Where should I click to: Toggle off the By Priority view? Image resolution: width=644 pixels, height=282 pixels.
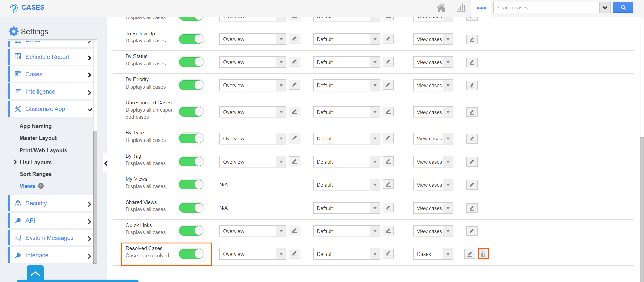coord(191,85)
